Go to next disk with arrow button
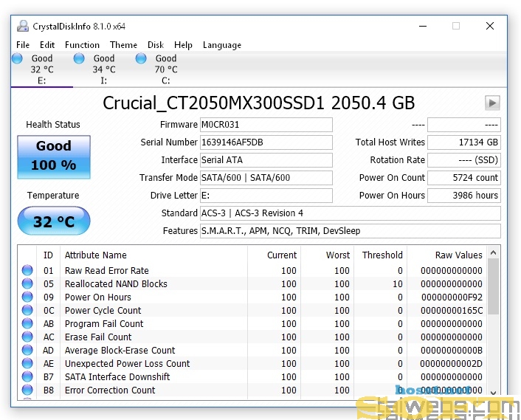 point(492,103)
